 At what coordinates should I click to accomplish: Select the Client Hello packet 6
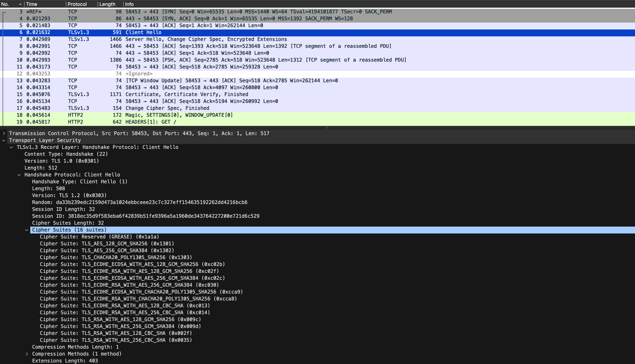tap(317, 33)
